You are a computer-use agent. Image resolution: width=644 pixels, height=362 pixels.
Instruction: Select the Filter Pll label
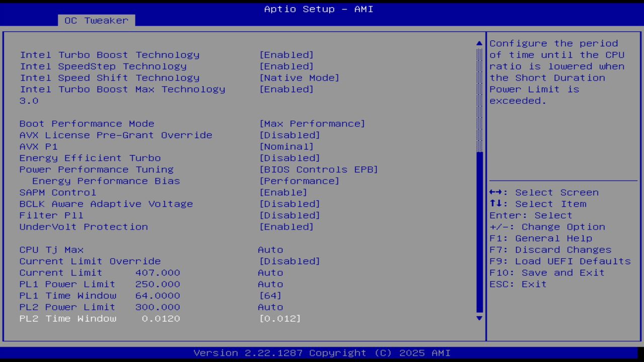click(52, 216)
